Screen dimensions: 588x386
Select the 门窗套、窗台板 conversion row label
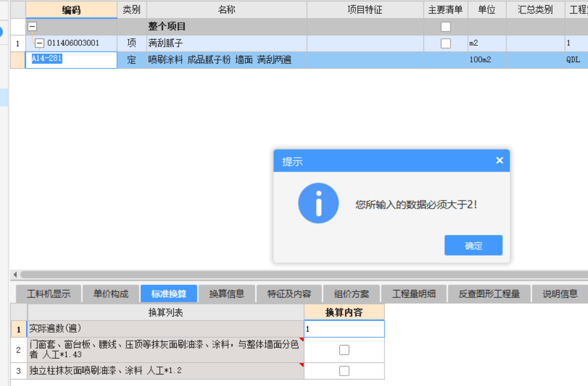click(x=165, y=349)
